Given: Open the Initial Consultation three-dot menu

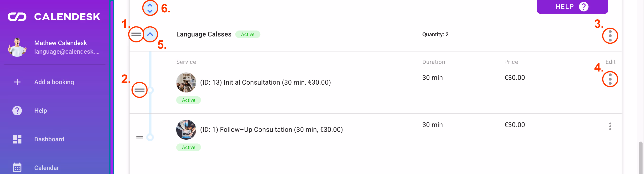Looking at the screenshot, I should click(610, 79).
